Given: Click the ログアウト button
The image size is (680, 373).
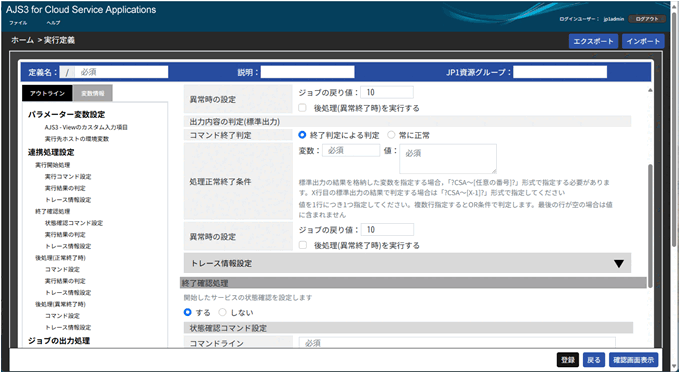Looking at the screenshot, I should tap(647, 19).
